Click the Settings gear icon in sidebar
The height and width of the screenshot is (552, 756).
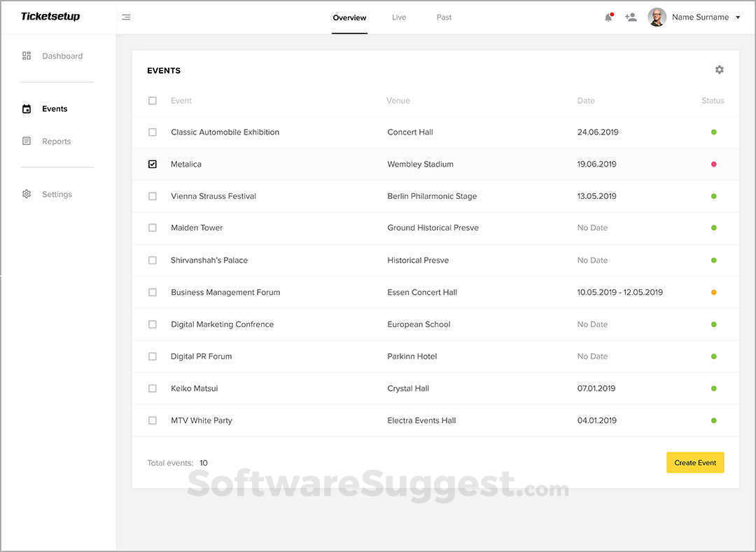tap(27, 194)
